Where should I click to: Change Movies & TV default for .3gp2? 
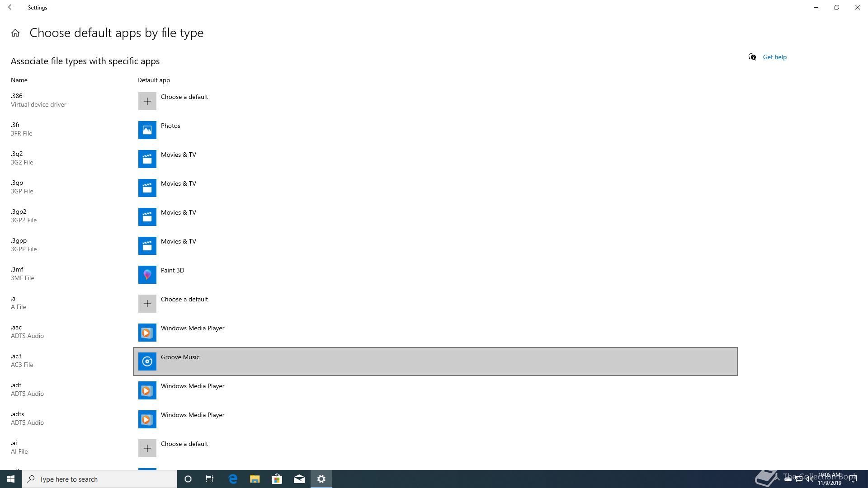(x=435, y=217)
